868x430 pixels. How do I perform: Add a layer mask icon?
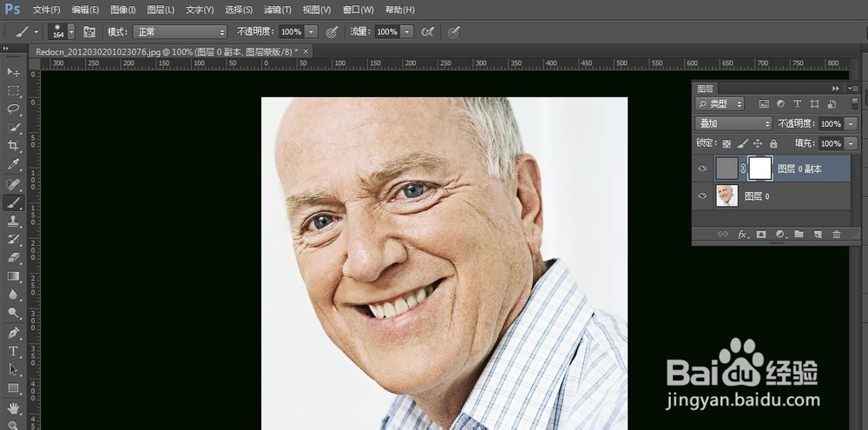[761, 235]
